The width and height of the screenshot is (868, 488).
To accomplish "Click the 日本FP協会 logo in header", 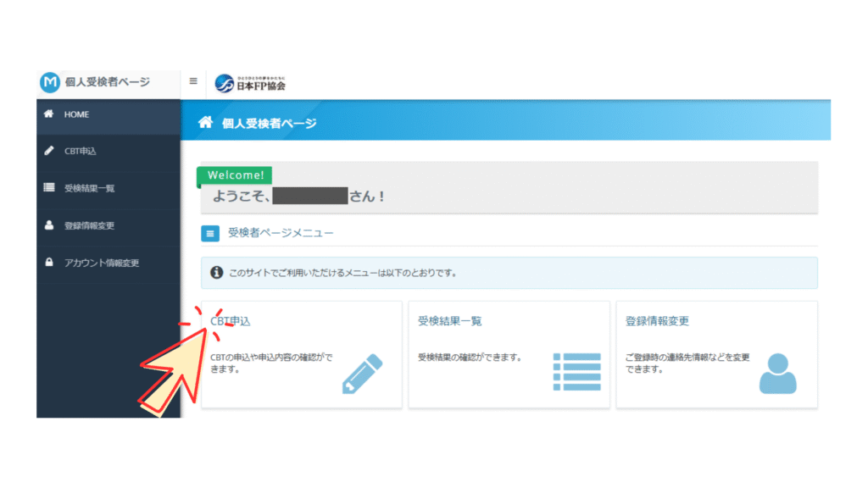I will click(x=250, y=83).
